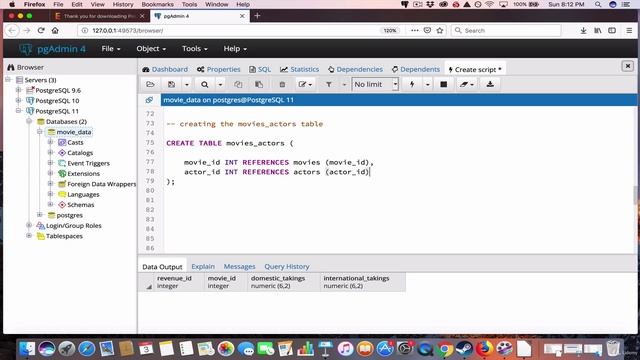
Task: Save the query file
Action: tap(171, 84)
